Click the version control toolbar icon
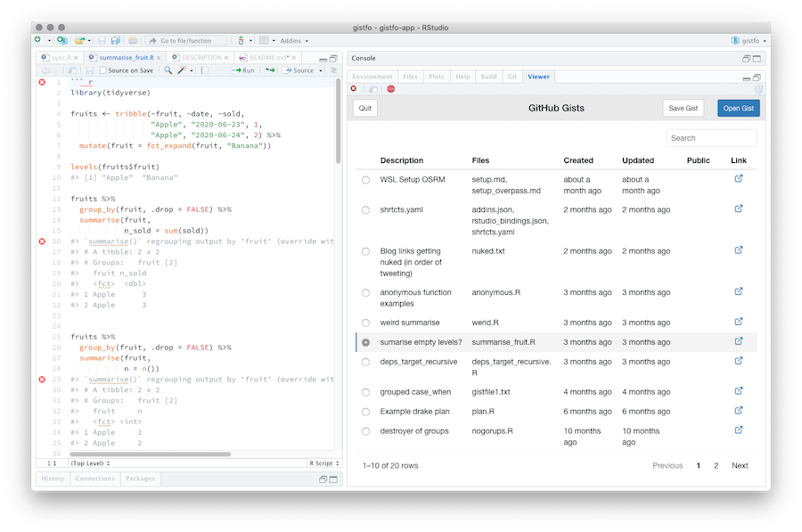This screenshot has width=802, height=532. (241, 40)
